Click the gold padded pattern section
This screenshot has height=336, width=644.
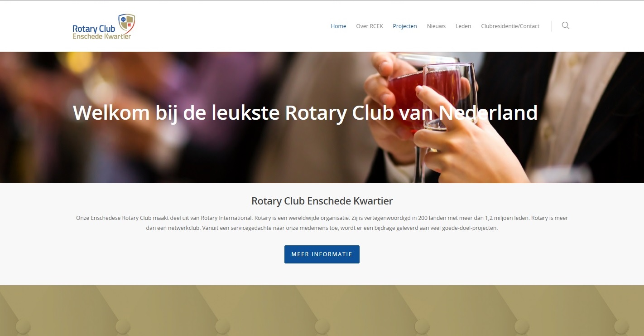pos(322,311)
